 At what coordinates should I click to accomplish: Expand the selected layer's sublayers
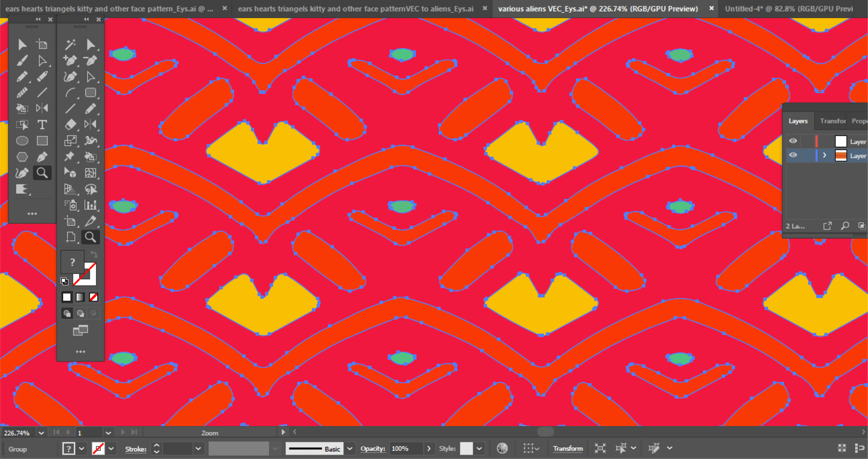tap(825, 156)
